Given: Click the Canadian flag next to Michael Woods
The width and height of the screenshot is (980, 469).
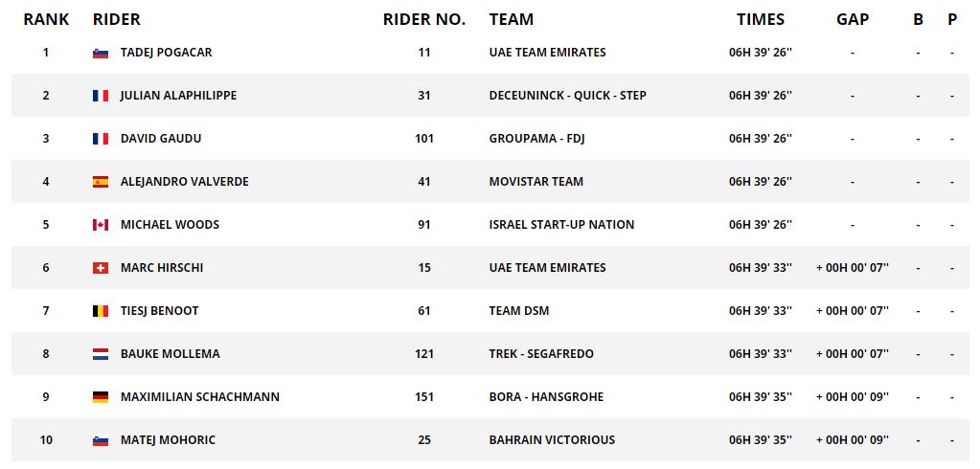Looking at the screenshot, I should click(101, 225).
